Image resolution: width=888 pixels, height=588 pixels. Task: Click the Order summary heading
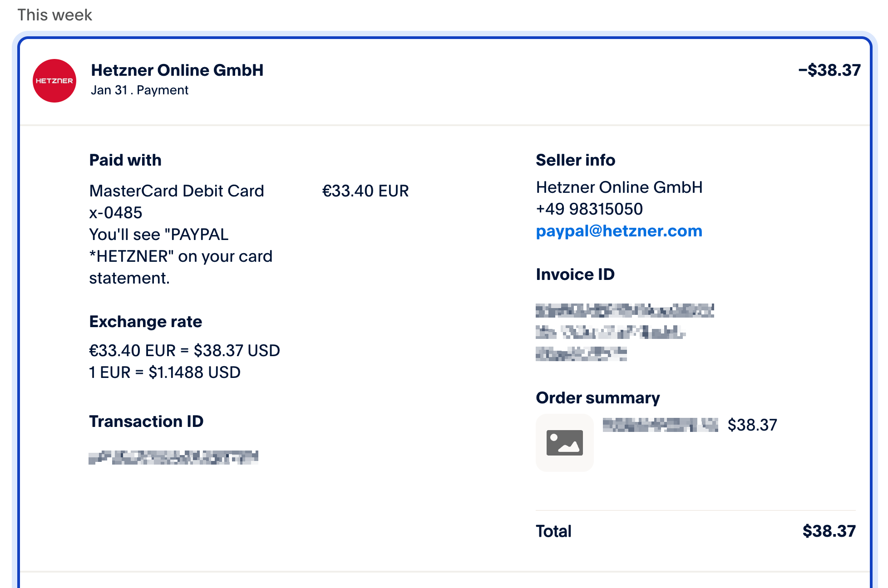[597, 398]
